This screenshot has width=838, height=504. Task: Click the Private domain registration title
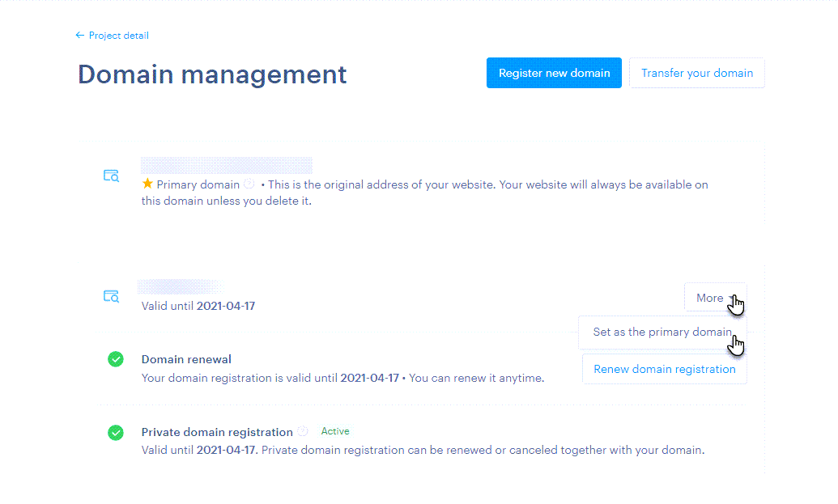point(217,432)
